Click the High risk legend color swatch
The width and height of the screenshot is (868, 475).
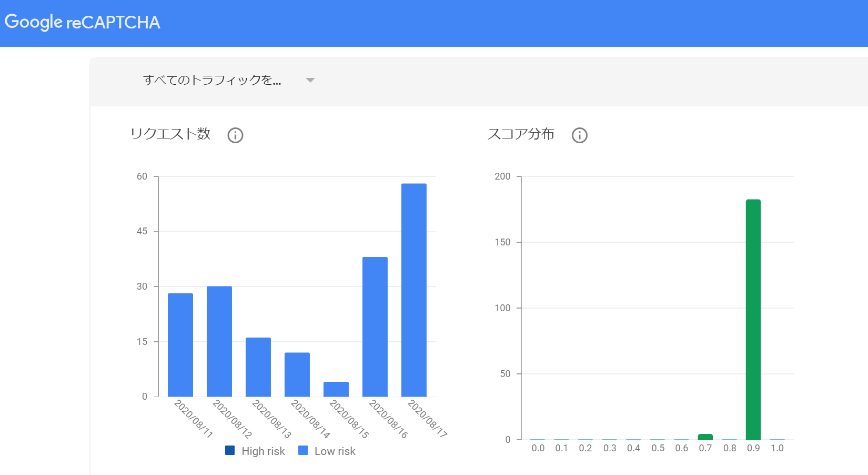point(230,450)
